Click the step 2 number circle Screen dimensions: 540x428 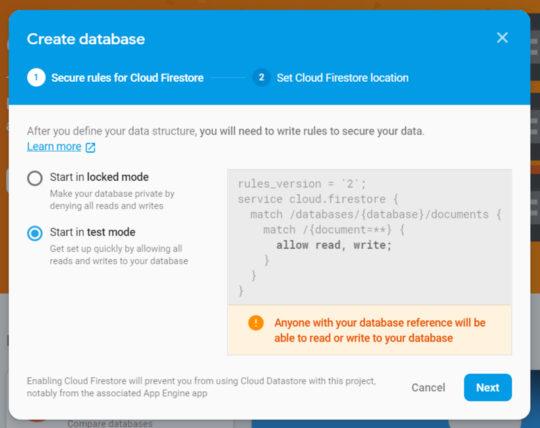pyautogui.click(x=261, y=77)
